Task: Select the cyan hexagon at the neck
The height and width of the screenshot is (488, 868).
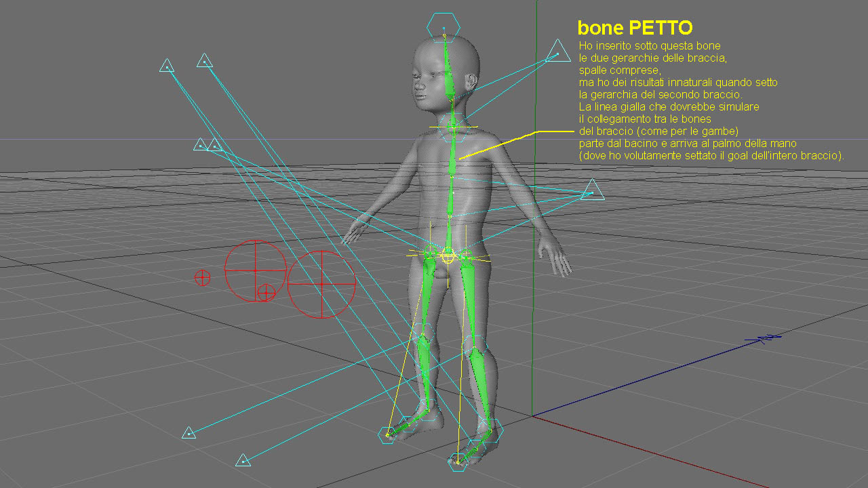Action: point(453,127)
